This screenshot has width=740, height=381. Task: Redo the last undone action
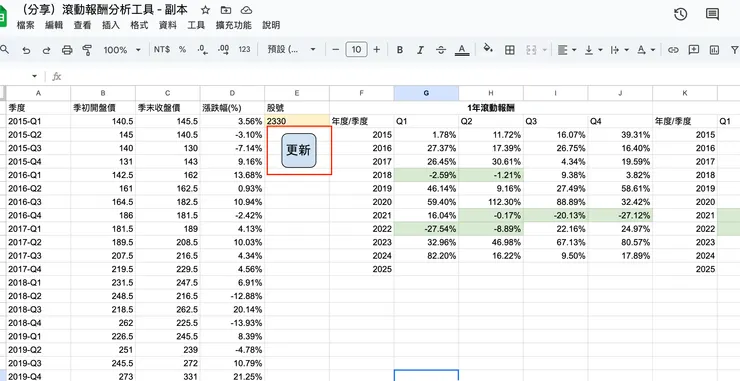46,50
